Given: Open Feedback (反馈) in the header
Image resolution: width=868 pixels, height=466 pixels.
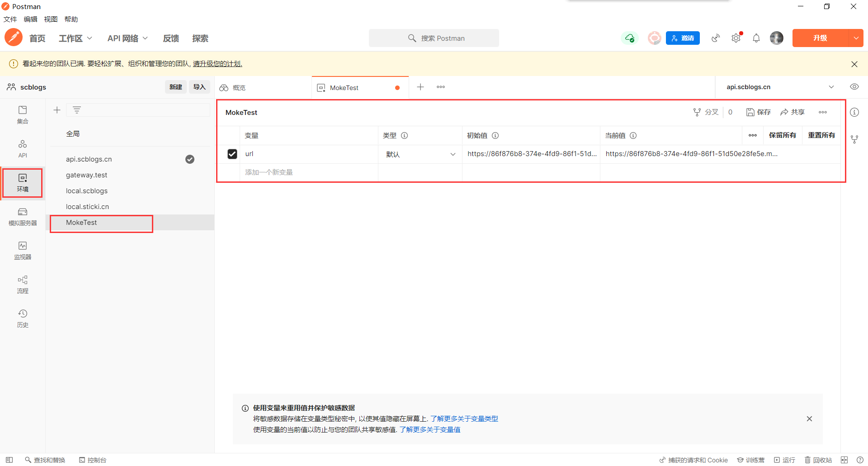Looking at the screenshot, I should click(x=171, y=38).
